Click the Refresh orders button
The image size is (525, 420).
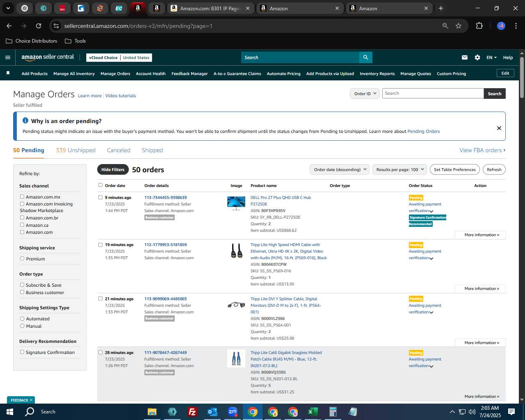pyautogui.click(x=494, y=169)
